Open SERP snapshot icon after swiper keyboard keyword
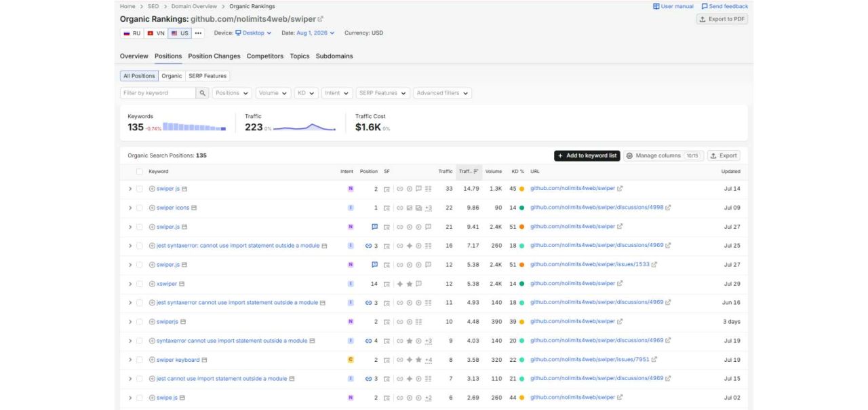This screenshot has width=868, height=410. point(204,360)
